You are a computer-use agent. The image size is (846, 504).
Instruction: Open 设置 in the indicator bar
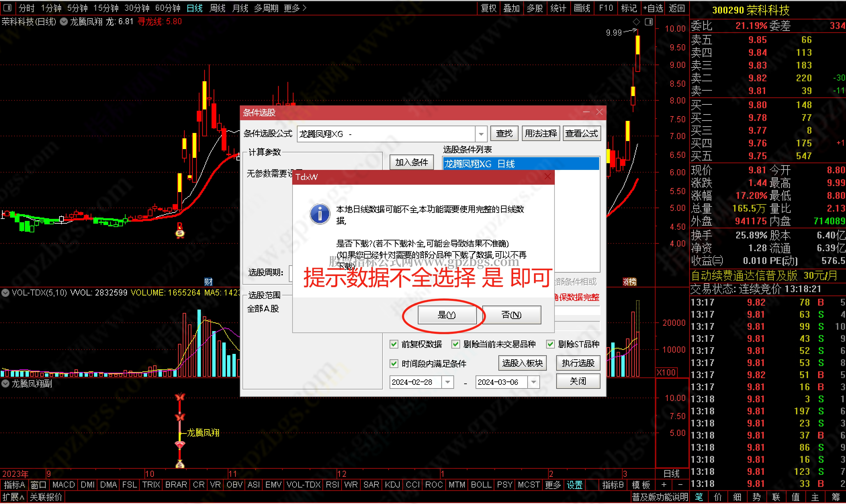click(x=575, y=485)
